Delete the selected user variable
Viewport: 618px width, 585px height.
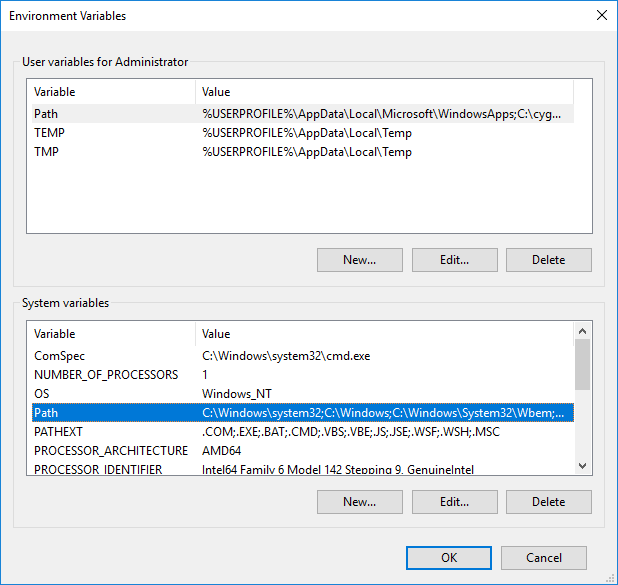tap(548, 260)
